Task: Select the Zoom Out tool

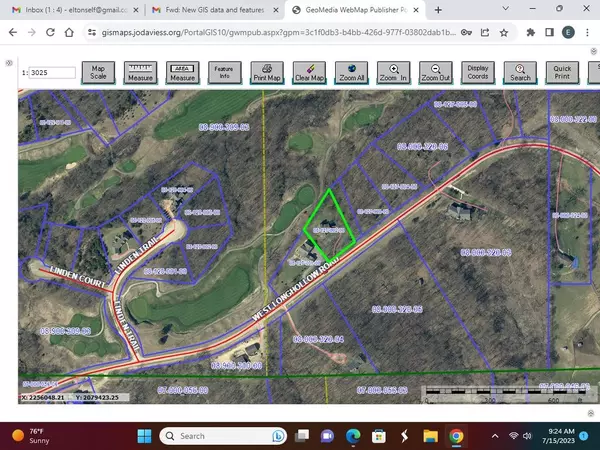Action: pyautogui.click(x=436, y=73)
